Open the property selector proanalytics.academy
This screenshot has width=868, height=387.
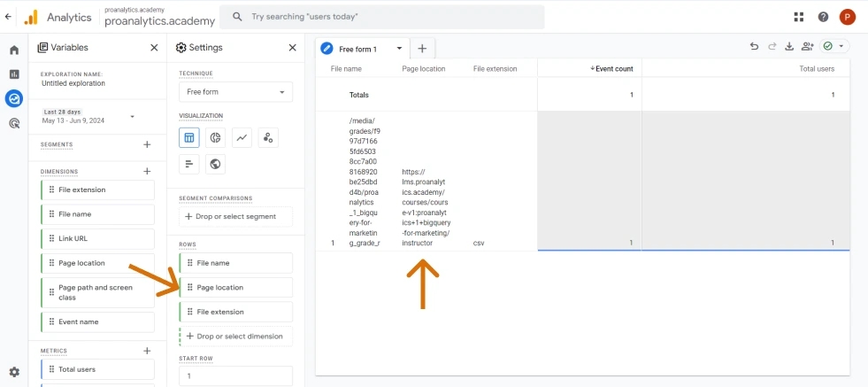pyautogui.click(x=159, y=17)
